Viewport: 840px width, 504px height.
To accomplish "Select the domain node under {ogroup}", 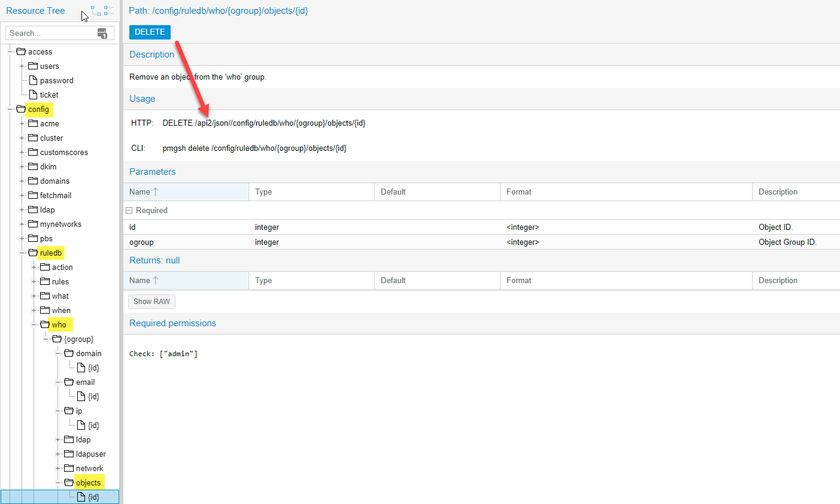I will (89, 353).
